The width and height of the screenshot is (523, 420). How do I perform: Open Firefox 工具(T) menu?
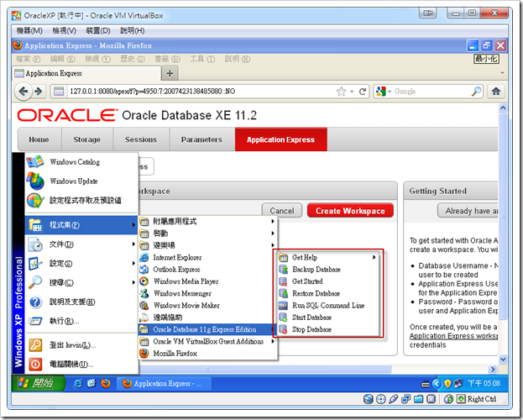tap(202, 59)
